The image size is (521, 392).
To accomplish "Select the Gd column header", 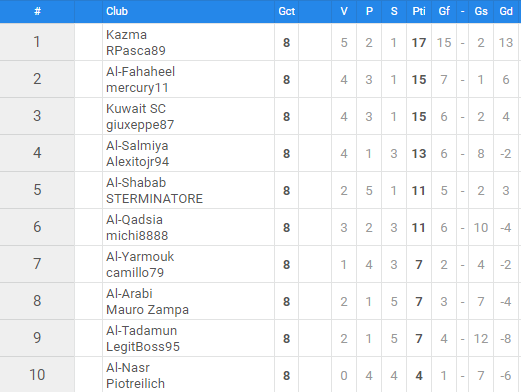I will tap(506, 11).
